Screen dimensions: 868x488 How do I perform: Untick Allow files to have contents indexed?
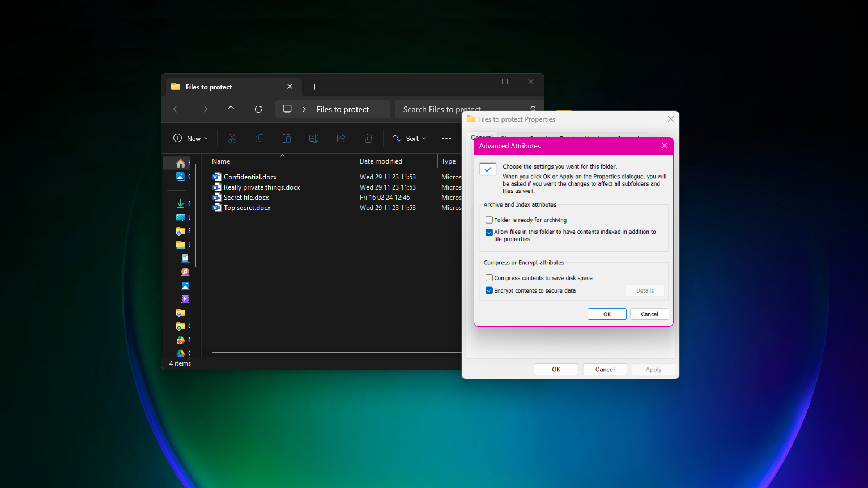[x=489, y=232]
